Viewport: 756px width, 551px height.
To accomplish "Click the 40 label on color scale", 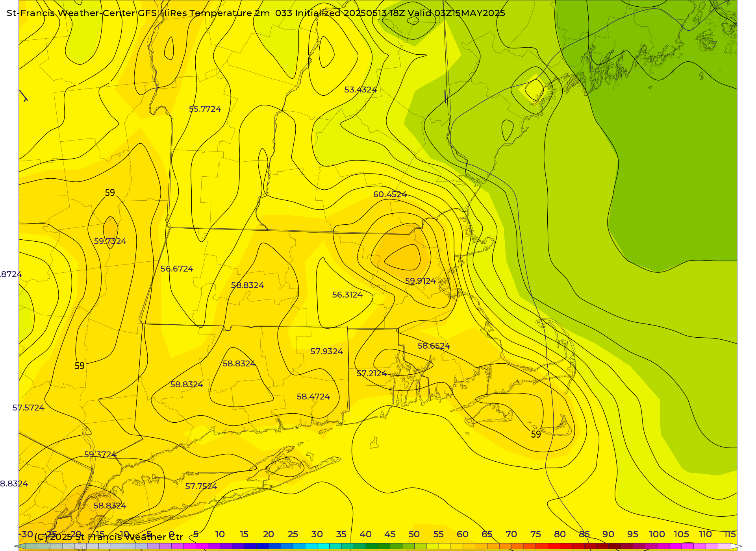I will click(x=365, y=534).
